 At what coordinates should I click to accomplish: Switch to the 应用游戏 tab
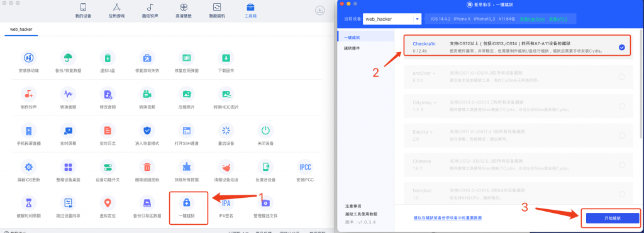pos(116,11)
